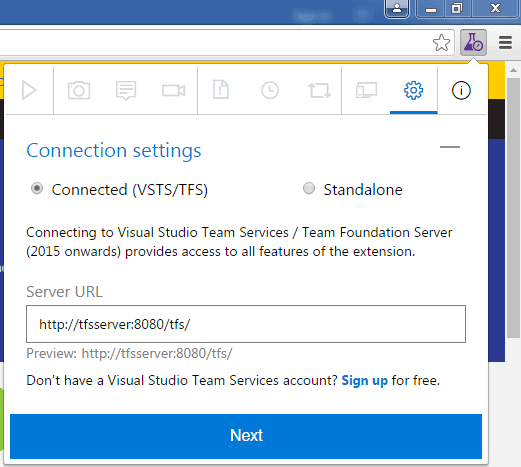This screenshot has height=467, width=521.
Task: Open Chrome hamburger menu
Action: click(x=505, y=43)
